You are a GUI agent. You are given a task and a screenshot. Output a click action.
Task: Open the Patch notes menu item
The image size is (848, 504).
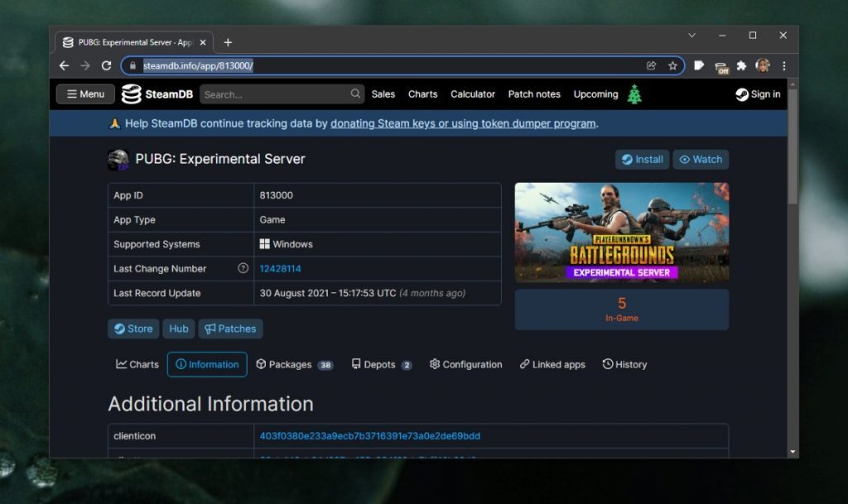(533, 94)
